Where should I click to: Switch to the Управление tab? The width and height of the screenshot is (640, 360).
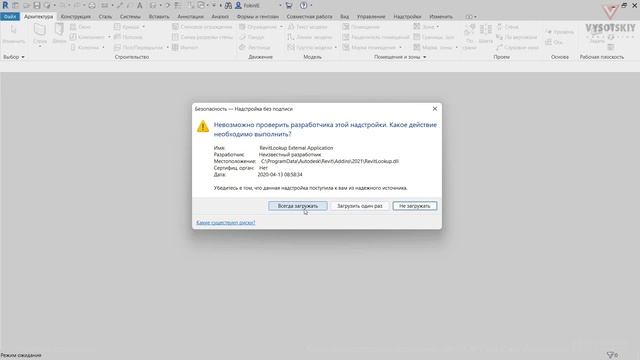coord(371,17)
